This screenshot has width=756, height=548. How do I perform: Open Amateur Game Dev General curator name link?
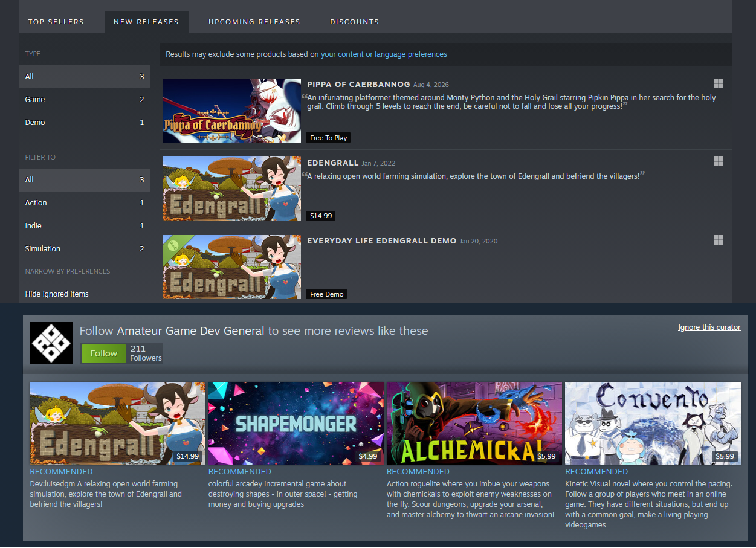[190, 330]
